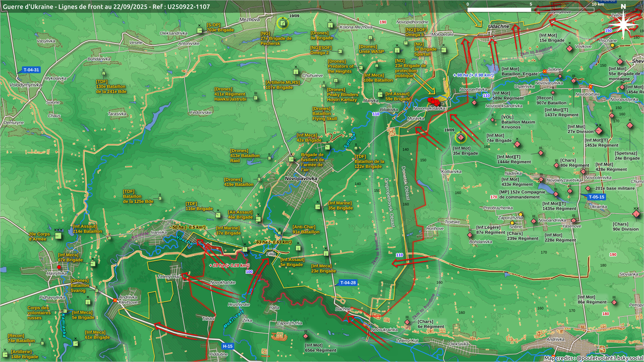Click the T-04-31 blue road shield
Viewport: 644px width, 362px height.
pos(31,70)
